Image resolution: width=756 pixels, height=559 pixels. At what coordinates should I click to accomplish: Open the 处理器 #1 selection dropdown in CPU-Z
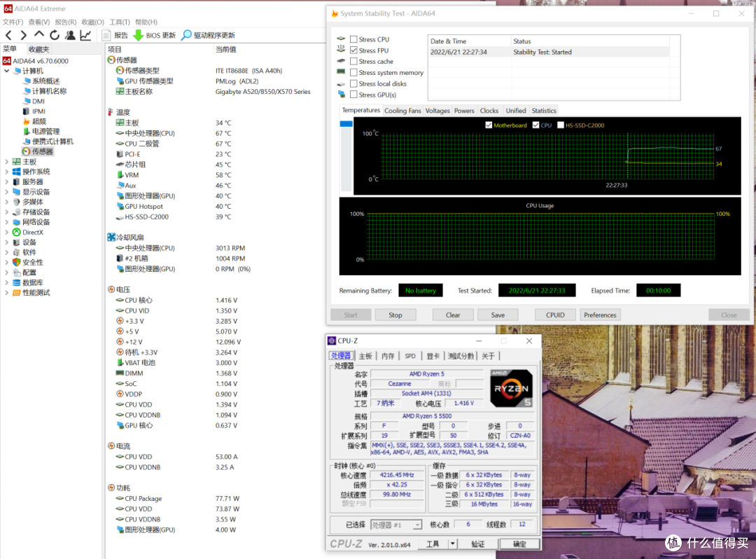click(417, 525)
